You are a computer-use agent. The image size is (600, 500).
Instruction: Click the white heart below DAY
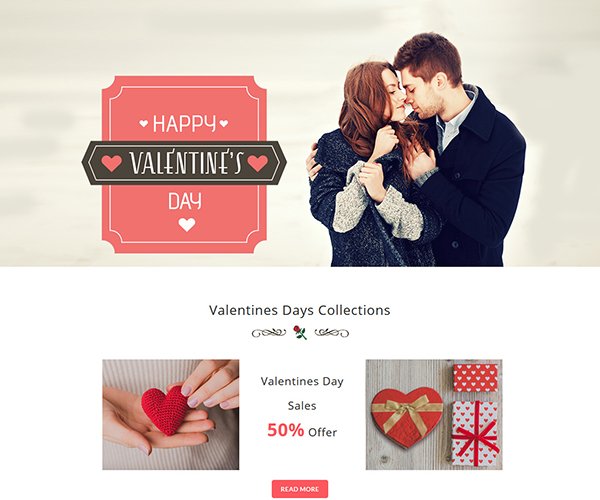(x=187, y=225)
